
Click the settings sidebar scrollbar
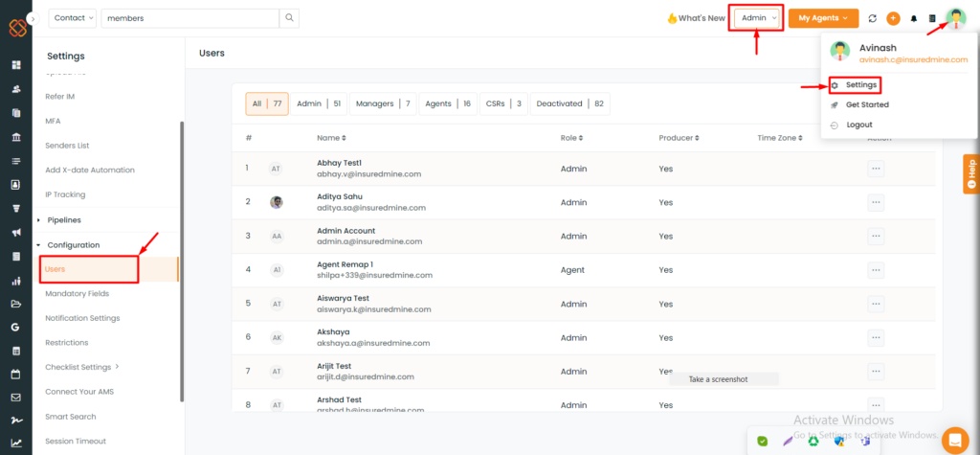point(182,261)
